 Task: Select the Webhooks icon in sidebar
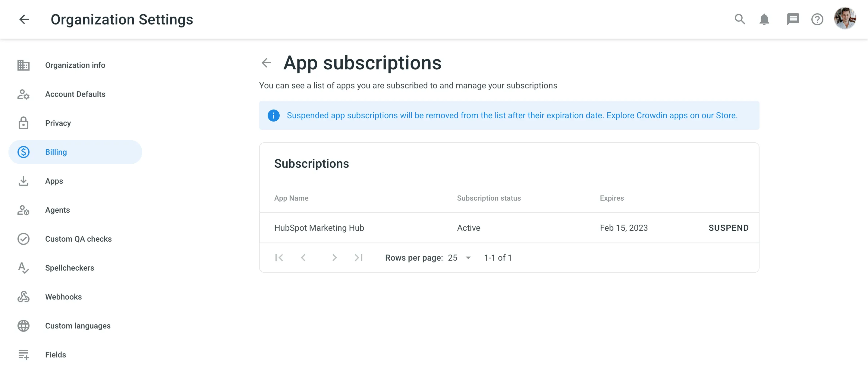23,297
